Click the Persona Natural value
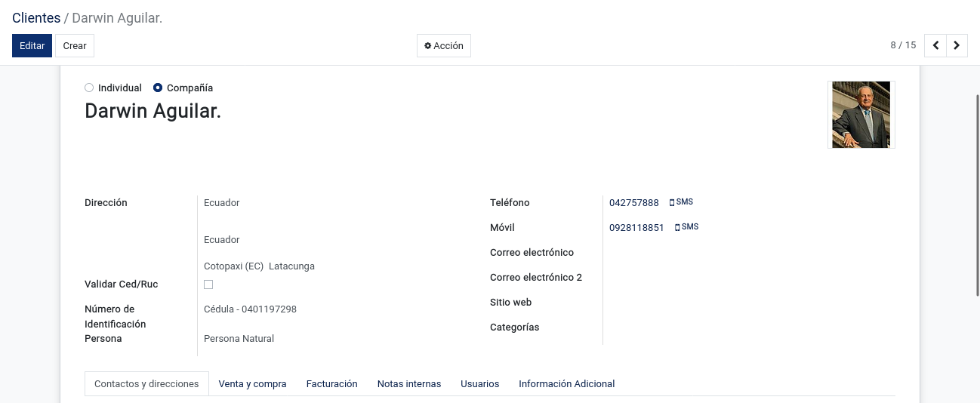This screenshot has height=403, width=980. click(x=239, y=339)
